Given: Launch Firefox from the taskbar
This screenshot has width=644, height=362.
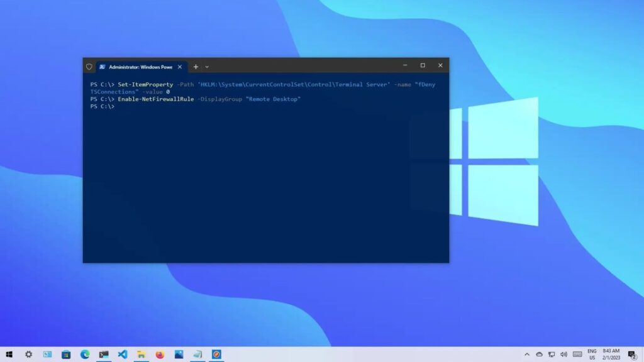Looking at the screenshot, I should pyautogui.click(x=160, y=354).
